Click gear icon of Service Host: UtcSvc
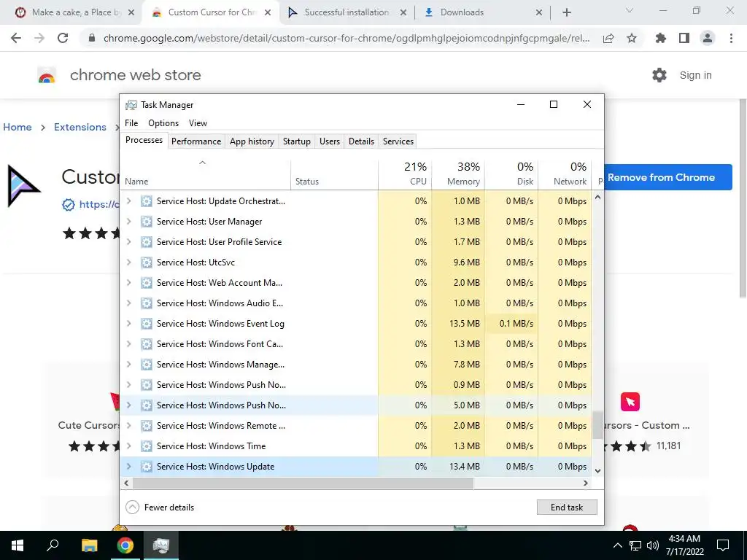The image size is (747, 560). tap(146, 262)
